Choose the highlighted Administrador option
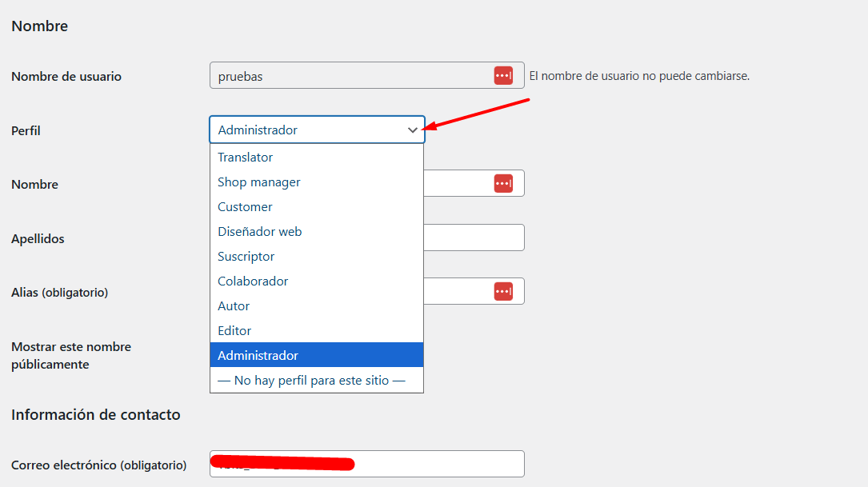 [x=258, y=356]
